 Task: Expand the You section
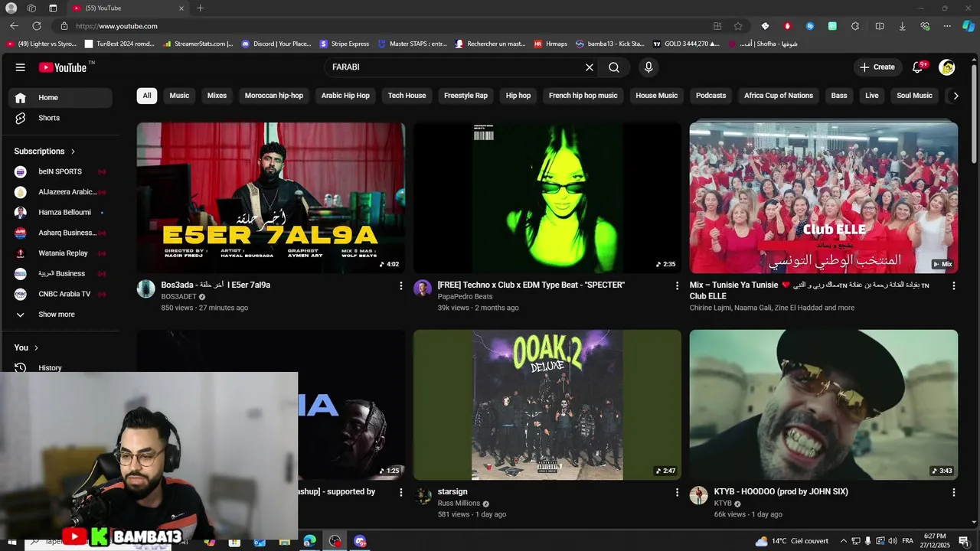(x=26, y=347)
